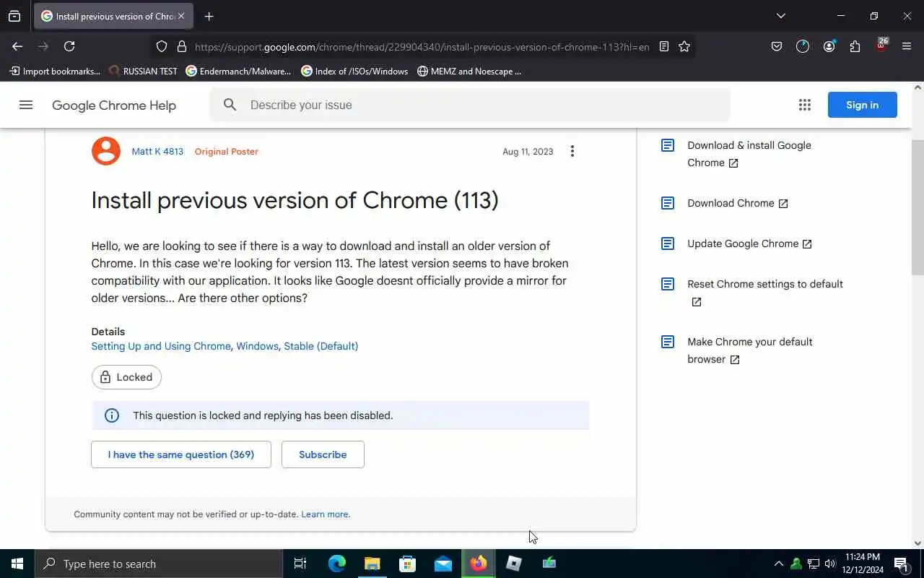Open Download & install Google Chrome article
924x578 pixels.
click(x=749, y=154)
